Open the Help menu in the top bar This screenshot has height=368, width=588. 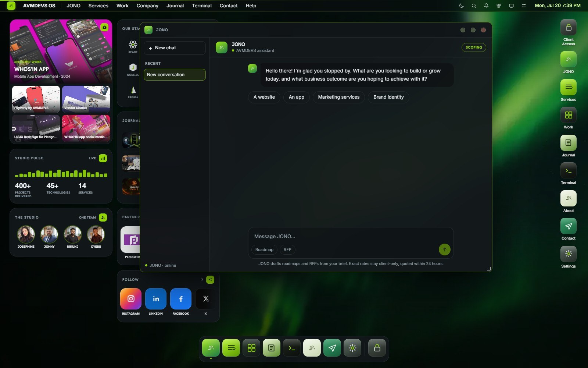tap(251, 6)
